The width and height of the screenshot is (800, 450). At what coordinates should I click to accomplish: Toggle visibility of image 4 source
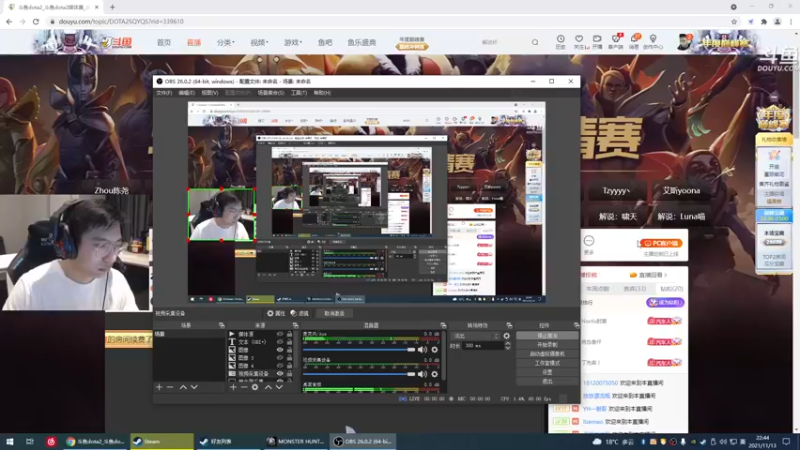click(x=280, y=366)
